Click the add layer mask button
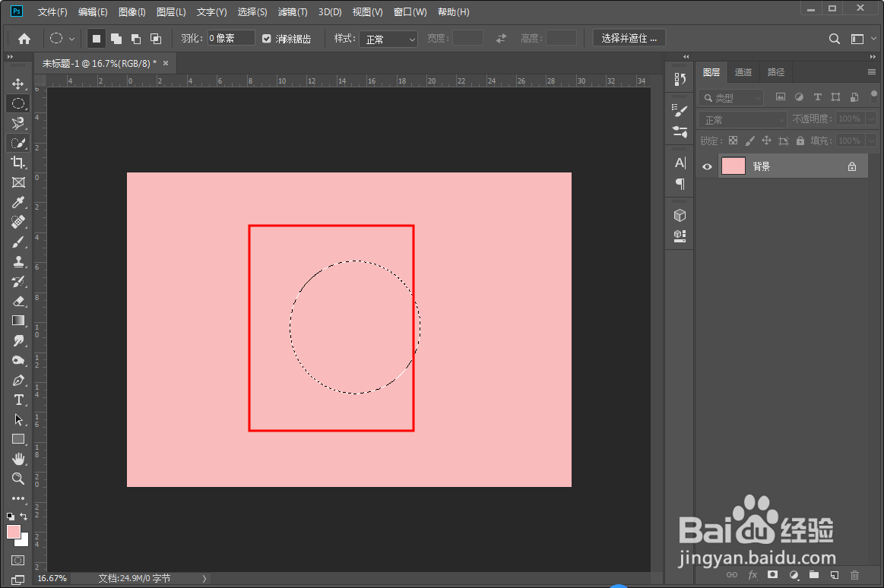 [772, 575]
